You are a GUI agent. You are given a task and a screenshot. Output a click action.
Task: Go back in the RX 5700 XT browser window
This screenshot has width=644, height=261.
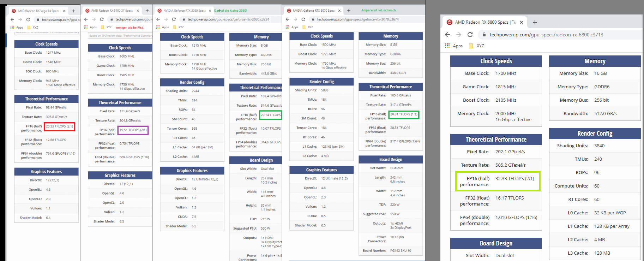tap(86, 19)
